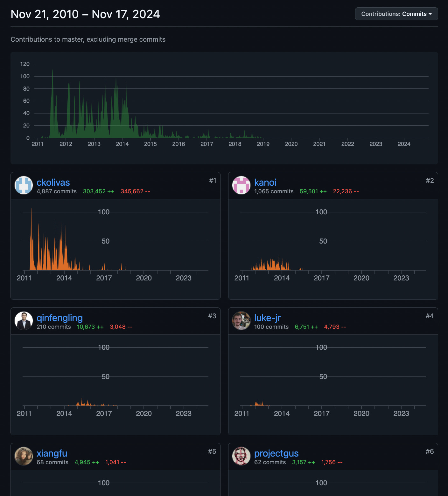
Task: Open xiangfu 68 commits link
Action: point(52,462)
